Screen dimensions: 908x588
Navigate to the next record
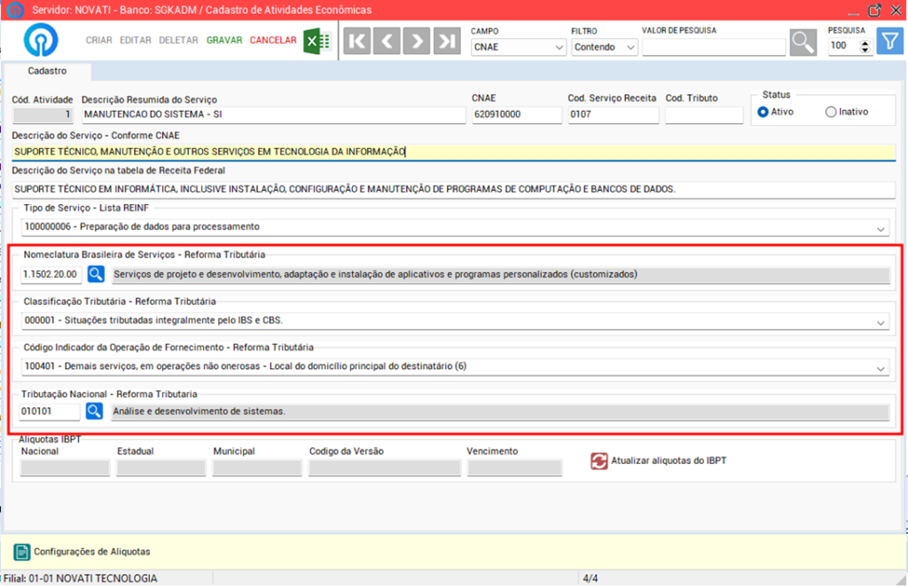coord(417,41)
